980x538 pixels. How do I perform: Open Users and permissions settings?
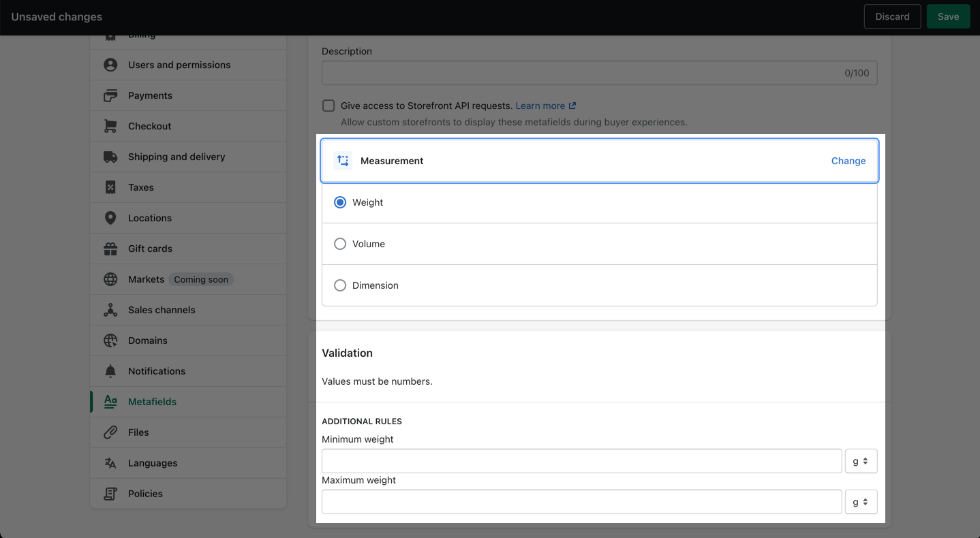[x=188, y=65]
